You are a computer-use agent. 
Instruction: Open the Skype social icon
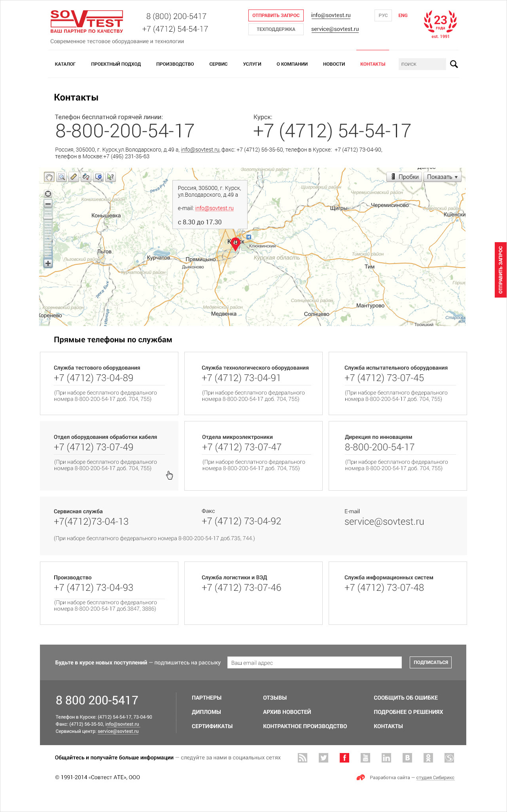pyautogui.click(x=449, y=757)
